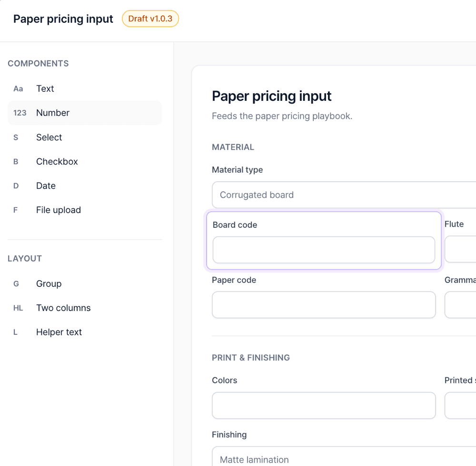476x466 pixels.
Task: Click the Board code field label
Action: pyautogui.click(x=235, y=225)
